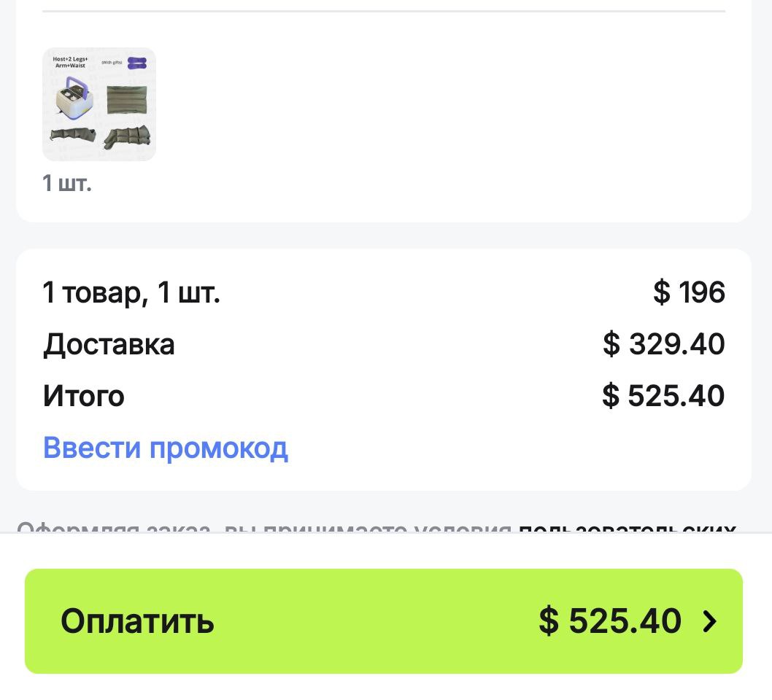Open the massage set product thumbnail
The width and height of the screenshot is (772, 700).
pos(99,104)
